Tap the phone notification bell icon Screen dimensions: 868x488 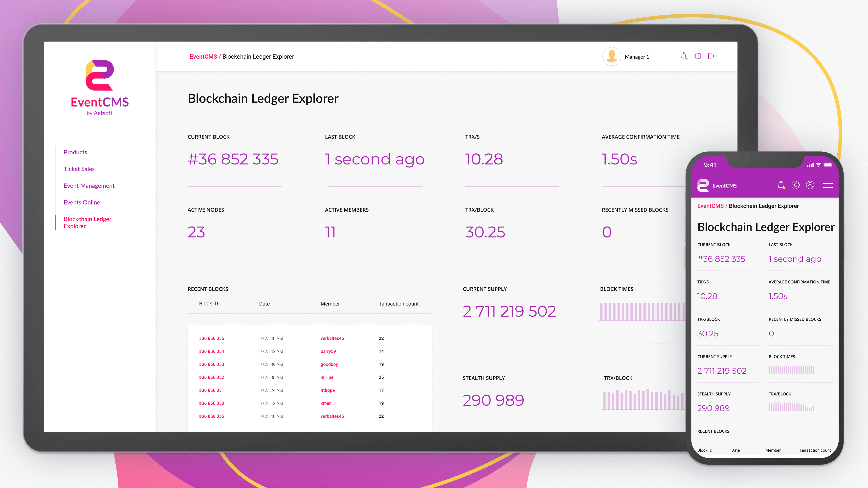781,185
